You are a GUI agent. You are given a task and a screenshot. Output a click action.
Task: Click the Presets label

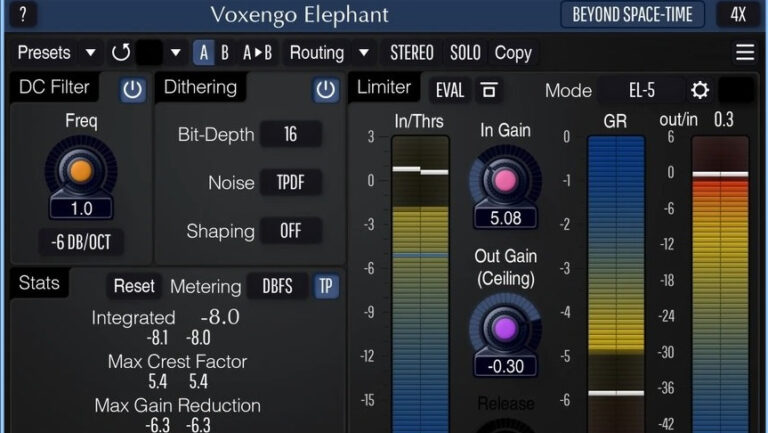coord(44,52)
